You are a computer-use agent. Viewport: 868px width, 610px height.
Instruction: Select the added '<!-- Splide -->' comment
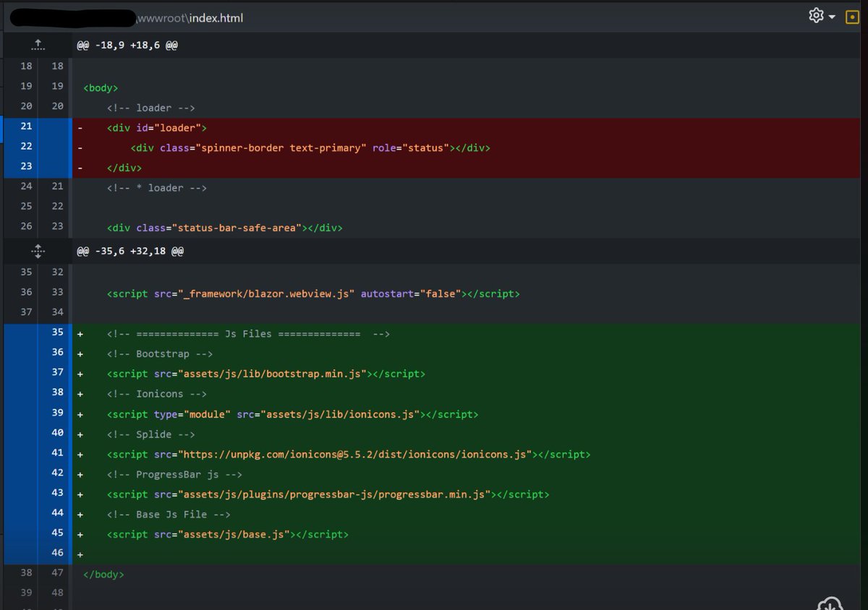[x=151, y=434]
